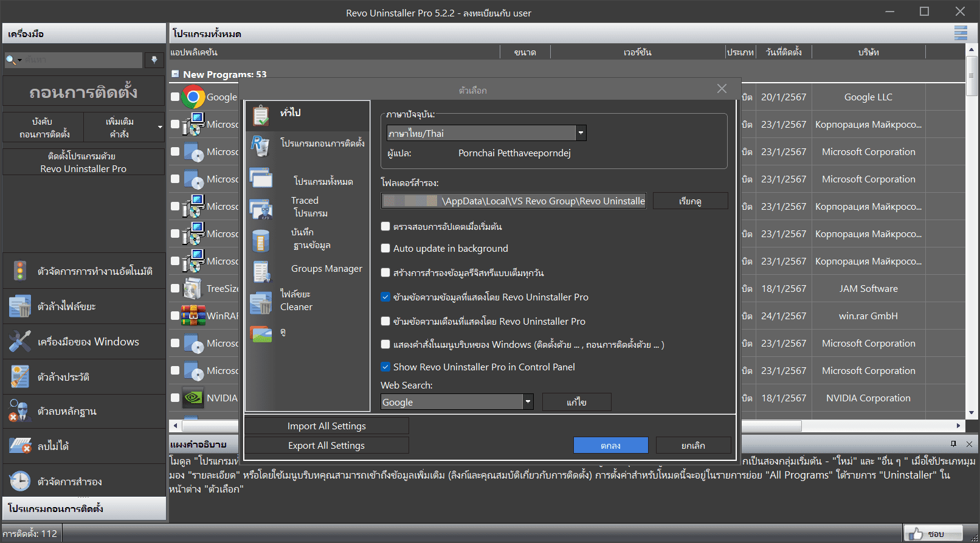The height and width of the screenshot is (543, 980).
Task: Click the vertical scrollbar down arrow
Action: click(x=971, y=412)
